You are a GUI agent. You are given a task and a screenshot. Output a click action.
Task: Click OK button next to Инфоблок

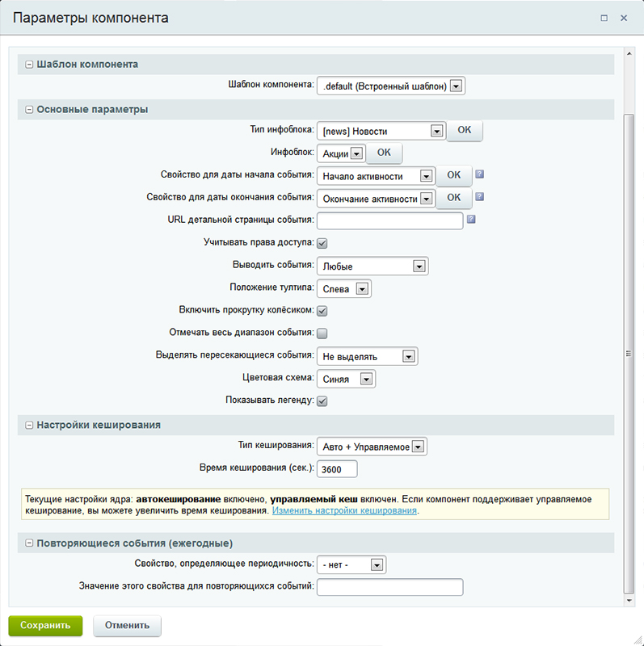click(384, 153)
